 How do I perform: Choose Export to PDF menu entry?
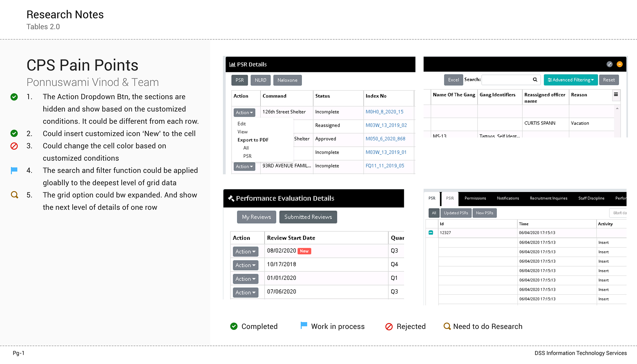click(253, 140)
